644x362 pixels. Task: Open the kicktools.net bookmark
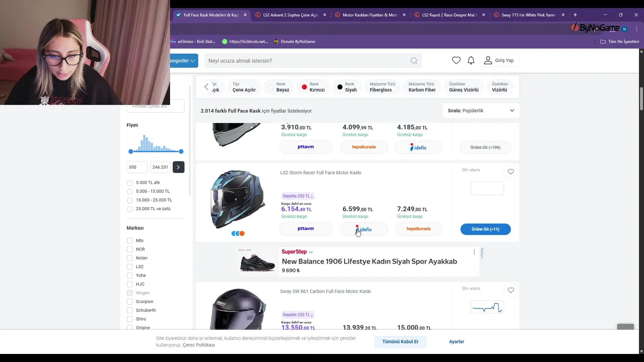tap(245, 42)
